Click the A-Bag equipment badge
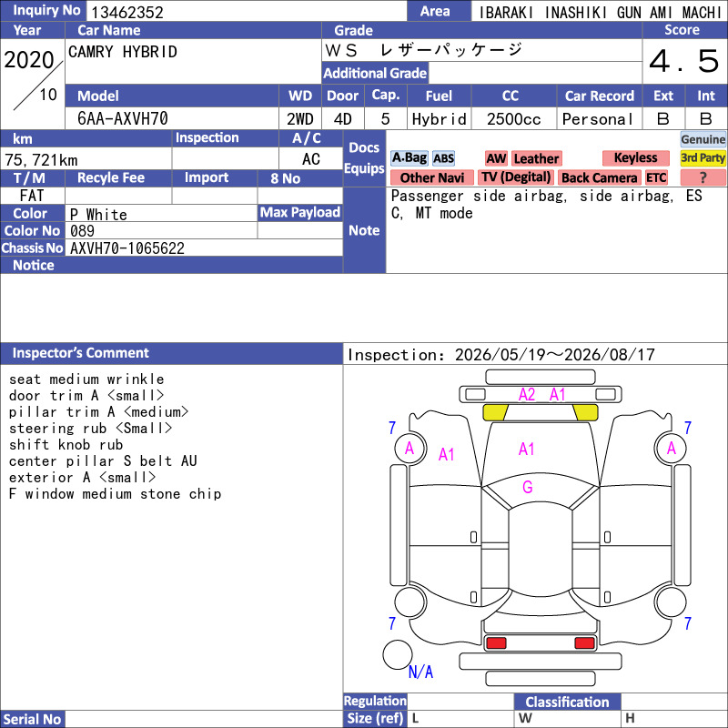Image resolution: width=728 pixels, height=728 pixels. click(x=409, y=158)
